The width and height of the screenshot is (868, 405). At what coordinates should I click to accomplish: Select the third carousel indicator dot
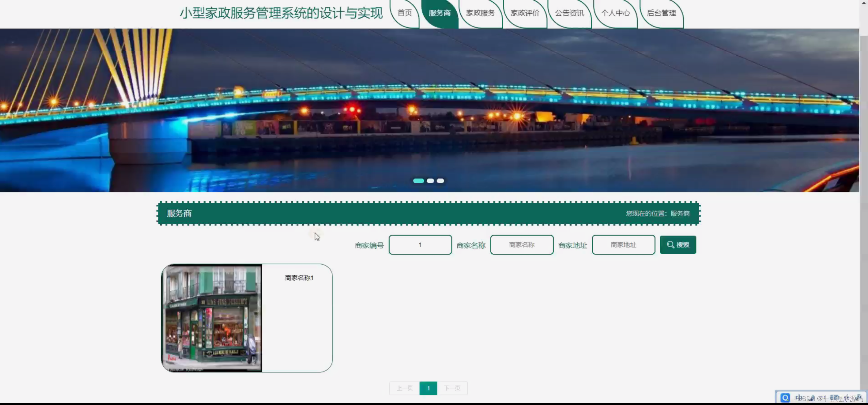click(440, 181)
